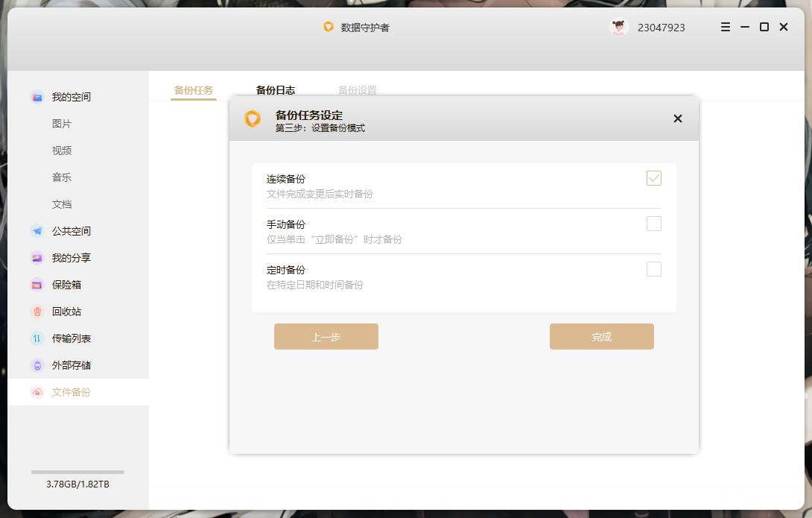Open the 备份设置 tab
Image resolution: width=812 pixels, height=518 pixels.
358,90
